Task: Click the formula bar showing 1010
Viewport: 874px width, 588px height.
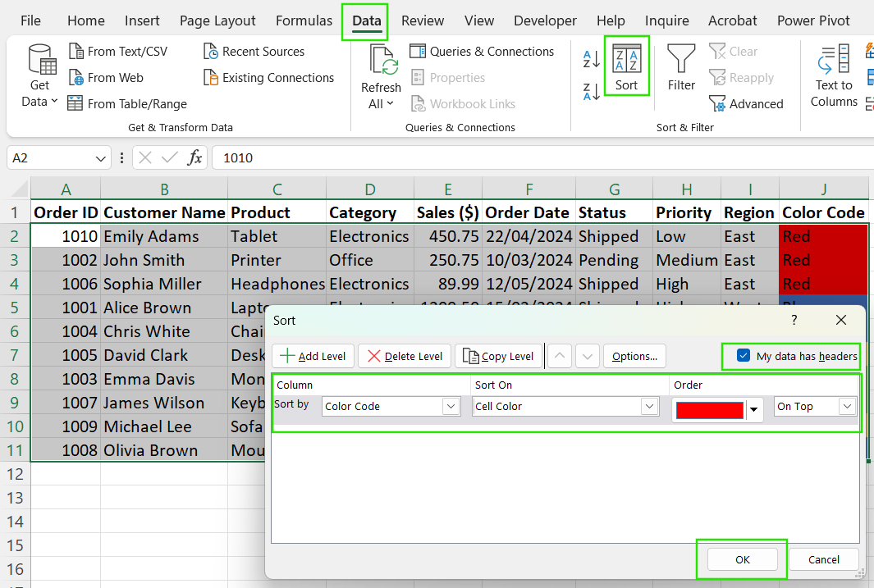Action: click(x=543, y=158)
